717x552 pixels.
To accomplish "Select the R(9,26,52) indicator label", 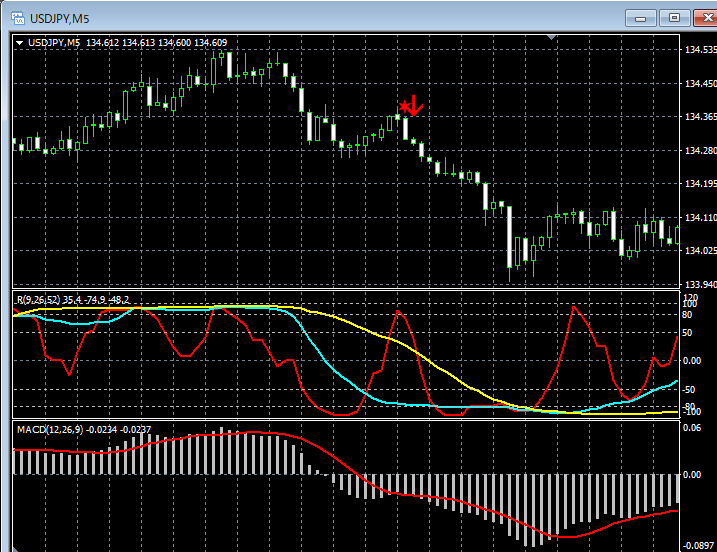I will (73, 300).
